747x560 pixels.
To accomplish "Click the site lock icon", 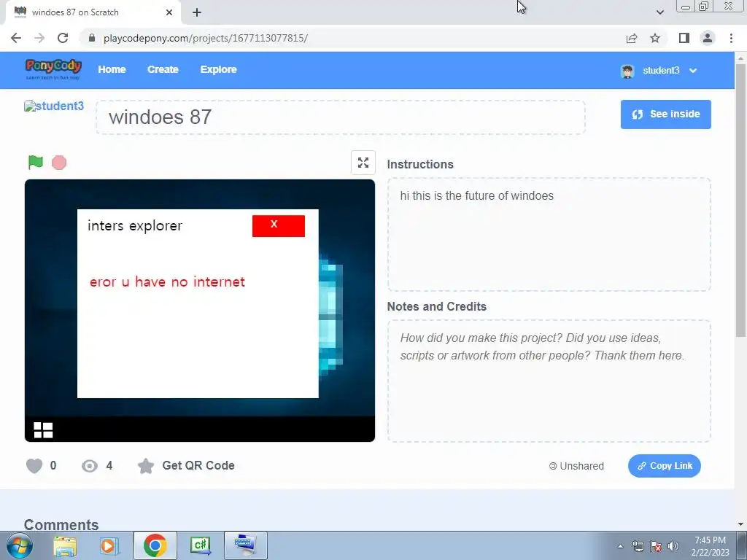I will (x=92, y=38).
